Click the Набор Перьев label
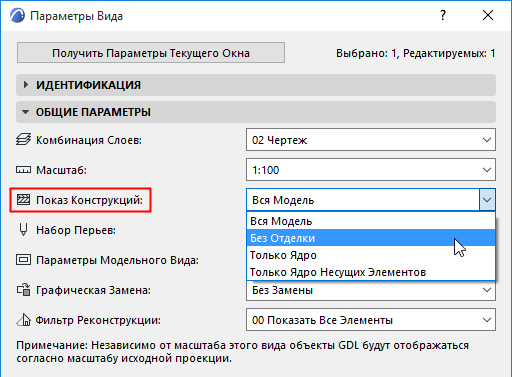The image size is (512, 377). point(76,230)
